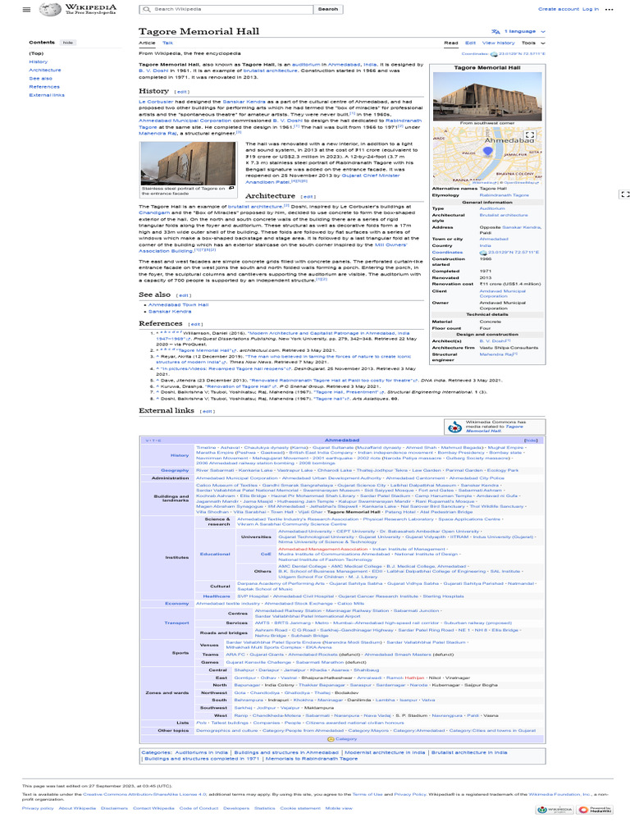
Task: Open the hamburger main menu icon
Action: point(26,9)
